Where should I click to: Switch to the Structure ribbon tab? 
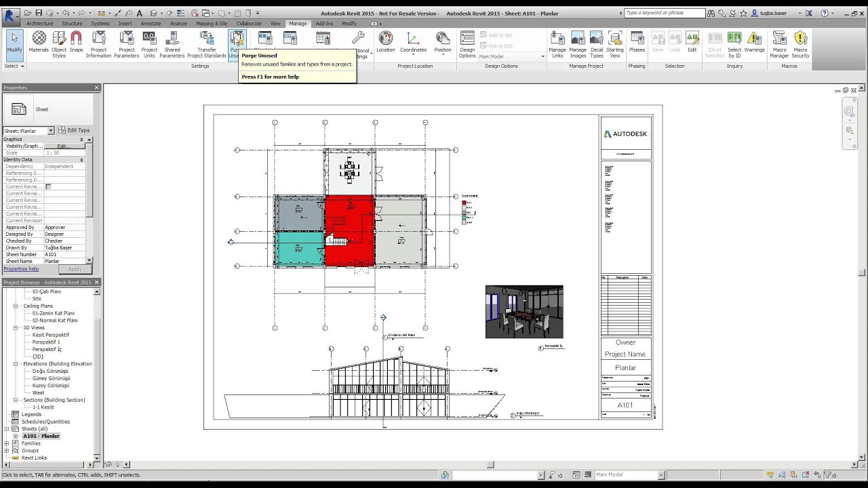[x=72, y=23]
